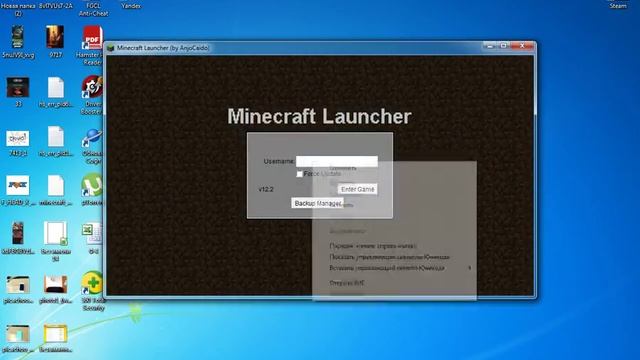Open the Hamster PDF Reader desktop shortcut
Viewport: 640px width, 360px height.
click(93, 37)
